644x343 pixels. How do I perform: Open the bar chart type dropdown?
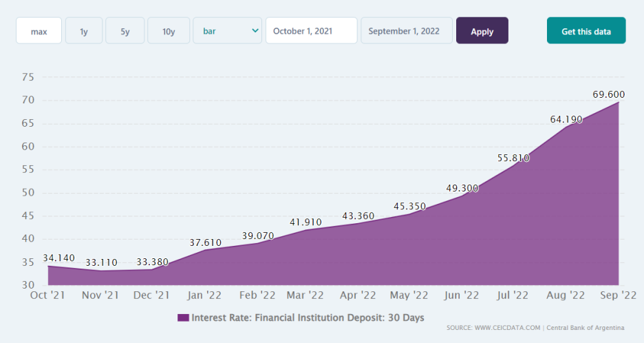coord(228,30)
